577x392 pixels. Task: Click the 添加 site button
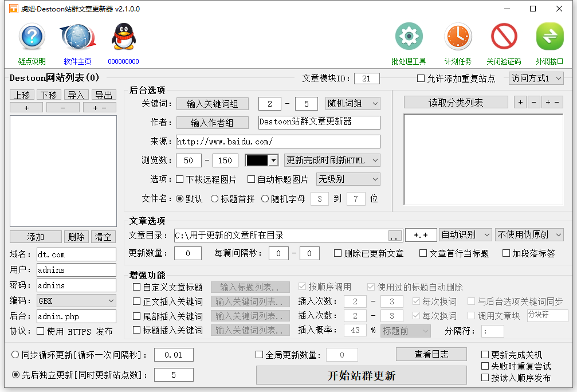pos(36,237)
